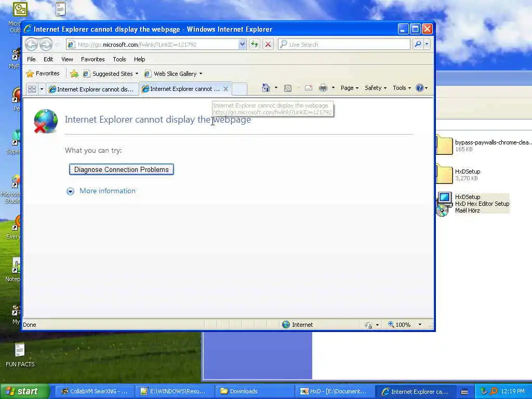Switch to first Internet Explorer cannot display tab
The width and height of the screenshot is (532, 399).
click(x=92, y=89)
